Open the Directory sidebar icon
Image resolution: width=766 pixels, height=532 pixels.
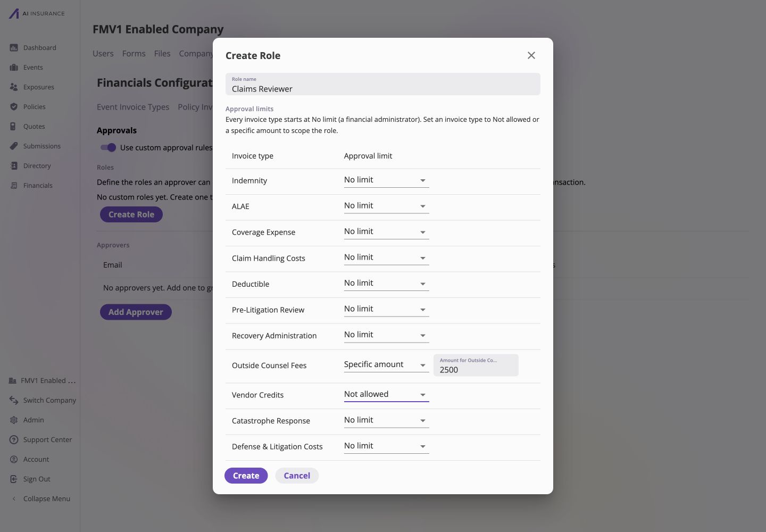tap(14, 166)
